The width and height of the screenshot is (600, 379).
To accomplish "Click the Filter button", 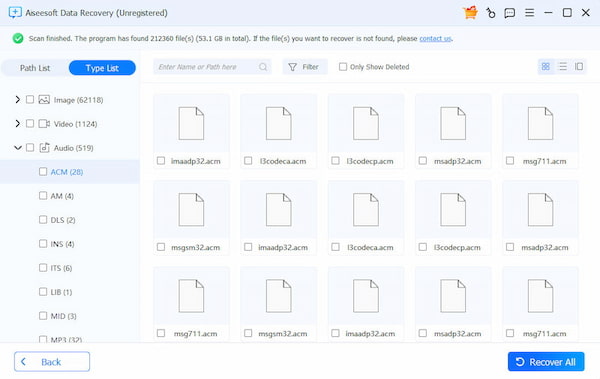I will [305, 67].
